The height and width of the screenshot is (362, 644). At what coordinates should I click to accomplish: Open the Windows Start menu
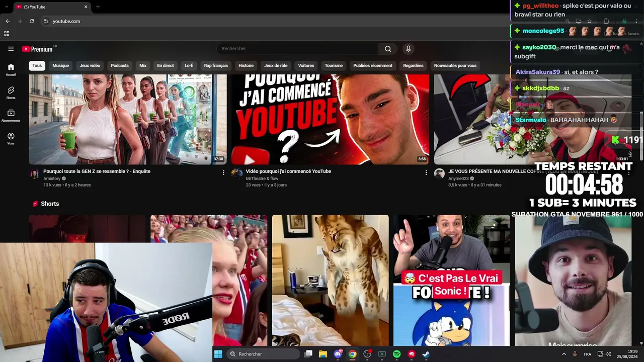pos(218,354)
